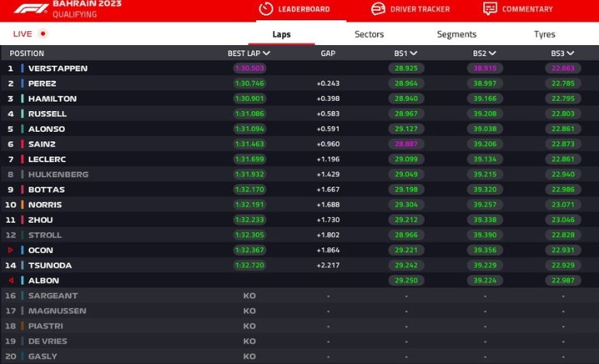Switch to the Segments tab
The height and width of the screenshot is (364, 599).
[x=456, y=34]
